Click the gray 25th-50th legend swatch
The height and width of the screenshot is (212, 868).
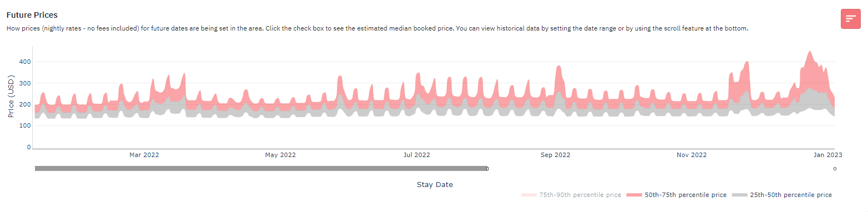[739, 195]
